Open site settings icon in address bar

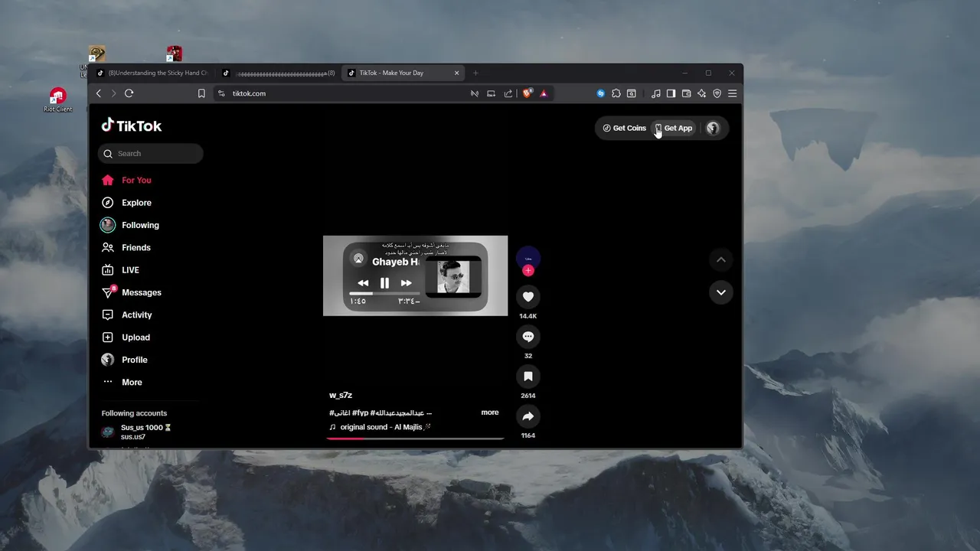(221, 93)
